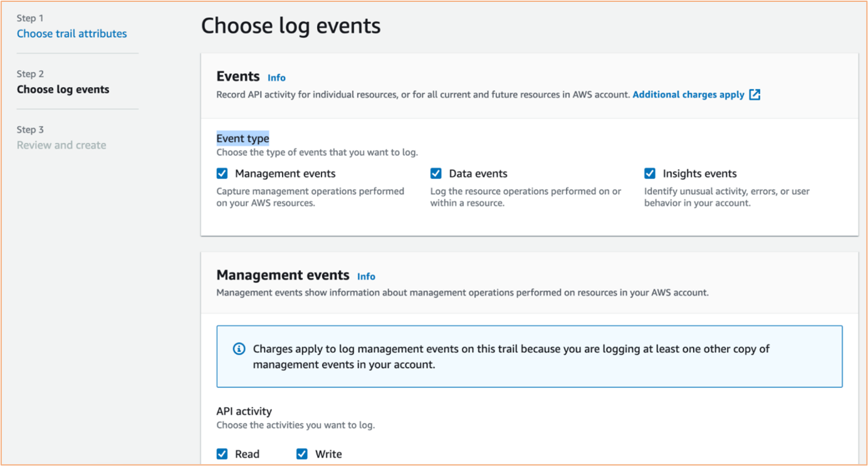Uncheck the Management events checkbox

[x=222, y=173]
